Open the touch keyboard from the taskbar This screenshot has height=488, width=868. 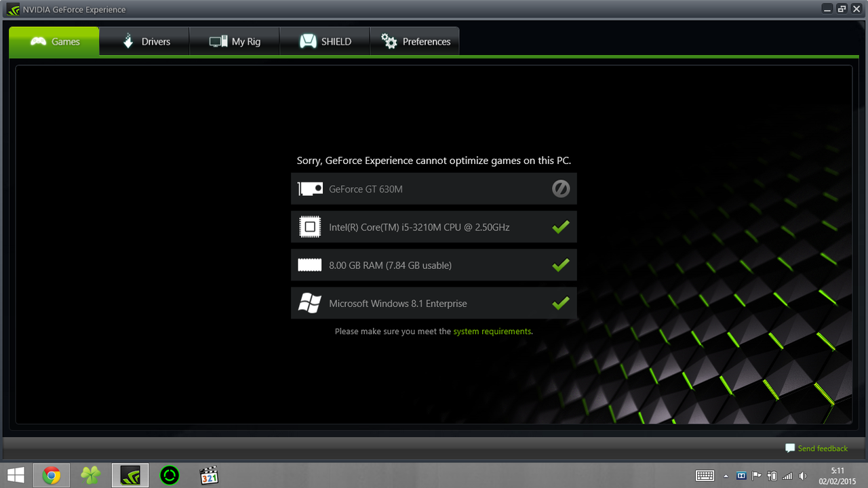705,476
